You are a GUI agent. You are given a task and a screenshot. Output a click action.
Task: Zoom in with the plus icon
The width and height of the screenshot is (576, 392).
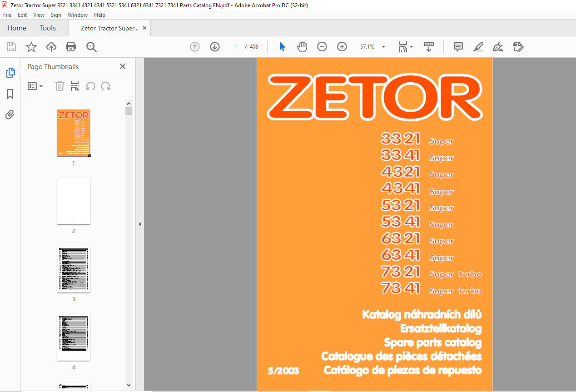pos(342,47)
